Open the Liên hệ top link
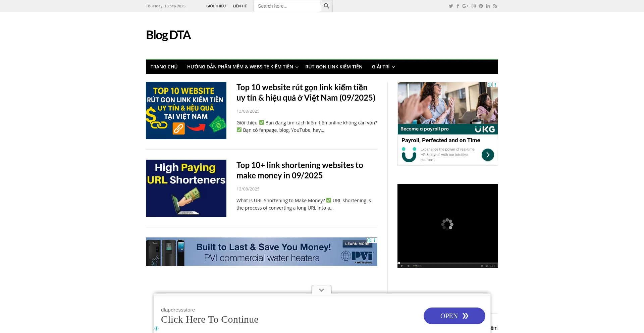Image resolution: width=644 pixels, height=333 pixels. pyautogui.click(x=240, y=6)
